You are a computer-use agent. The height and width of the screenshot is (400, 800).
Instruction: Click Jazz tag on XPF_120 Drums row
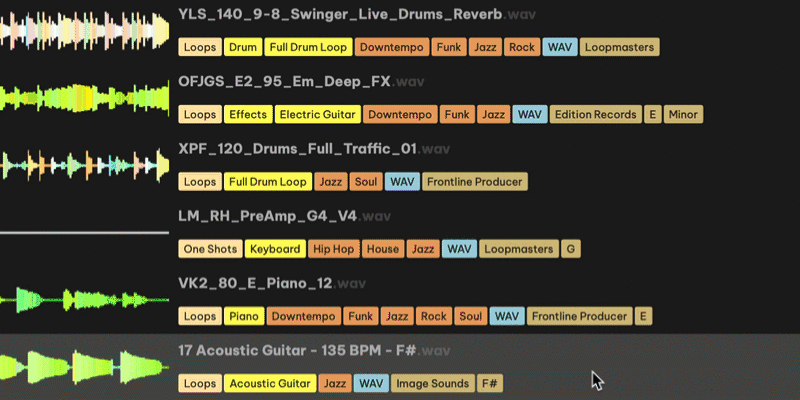[x=331, y=182]
